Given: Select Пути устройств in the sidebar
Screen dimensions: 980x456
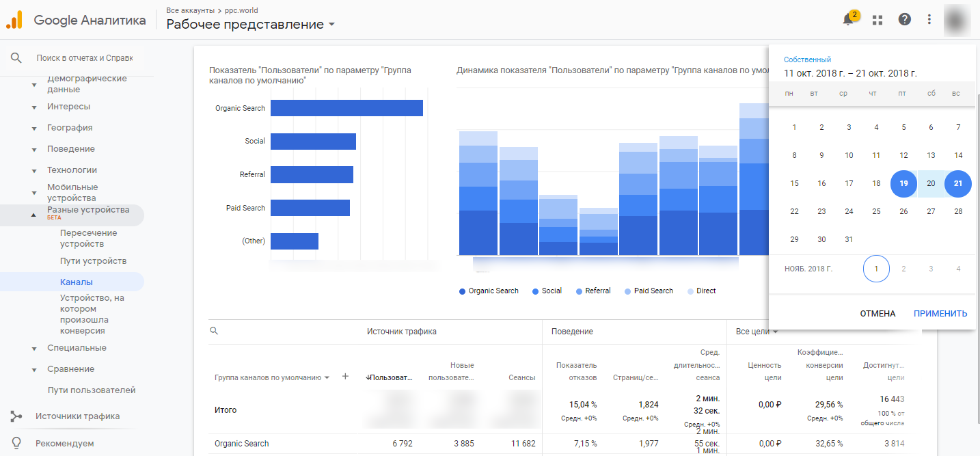Looking at the screenshot, I should pyautogui.click(x=93, y=261).
